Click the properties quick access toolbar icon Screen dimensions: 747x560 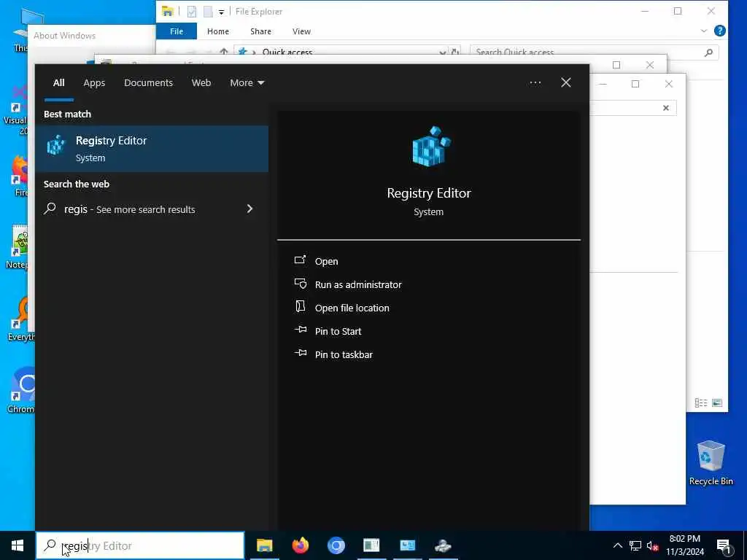(x=192, y=12)
